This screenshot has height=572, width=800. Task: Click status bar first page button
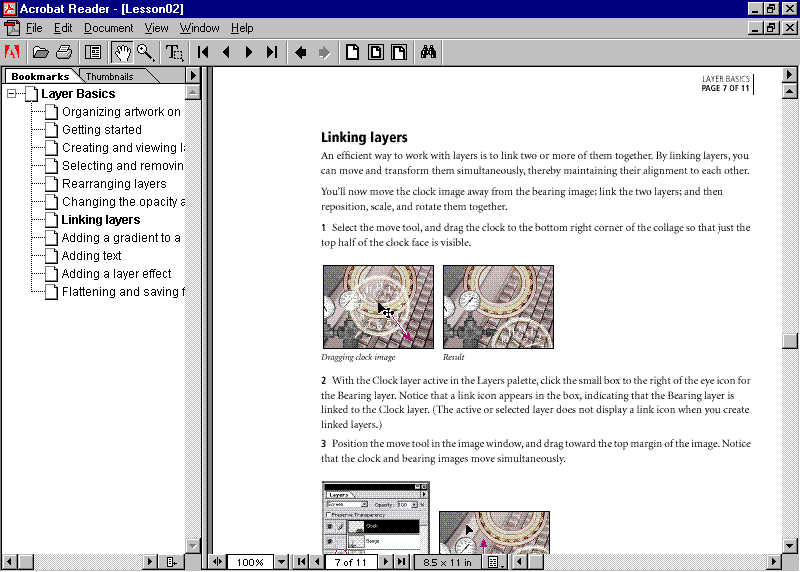302,562
